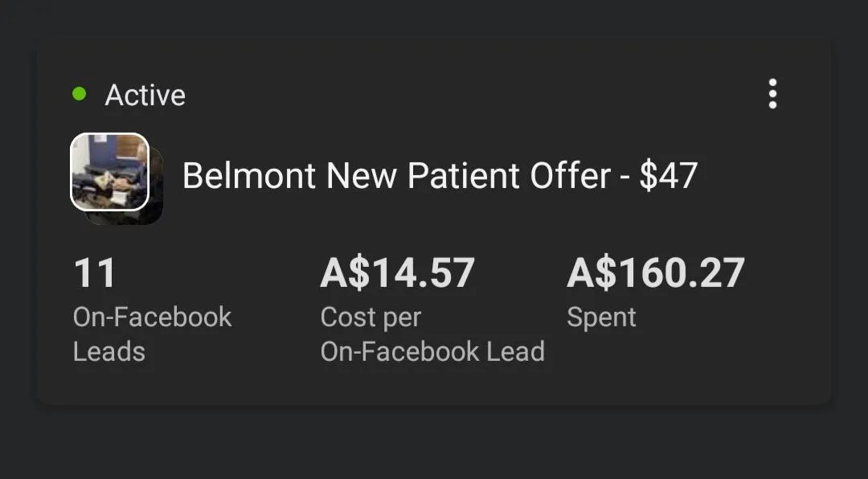
Task: Click the 11 leads count
Action: pos(94,273)
